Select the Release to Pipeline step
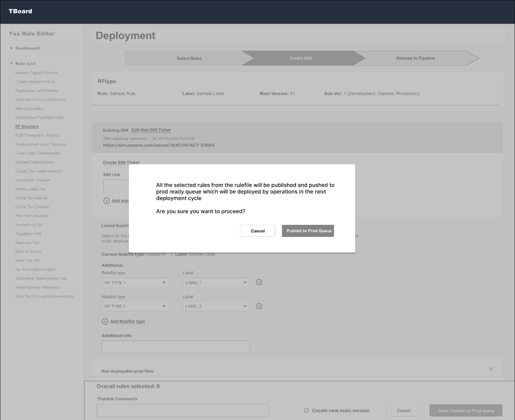Image resolution: width=515 pixels, height=420 pixels. [415, 58]
